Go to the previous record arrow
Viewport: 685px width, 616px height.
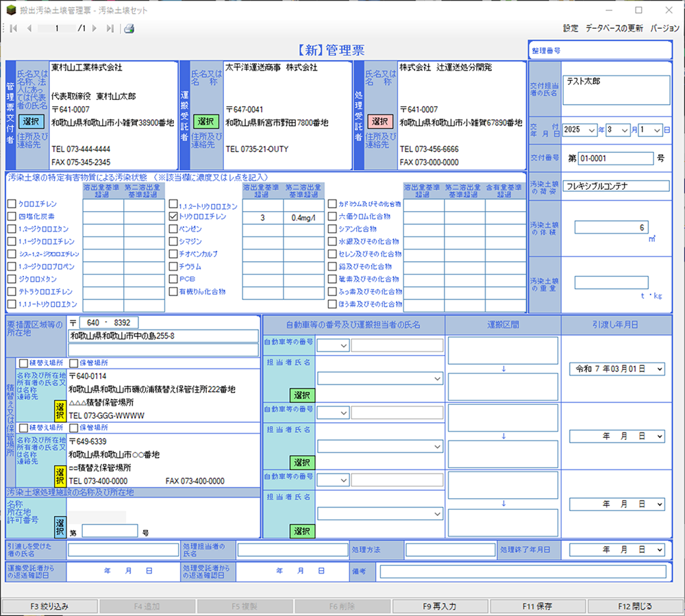[29, 28]
